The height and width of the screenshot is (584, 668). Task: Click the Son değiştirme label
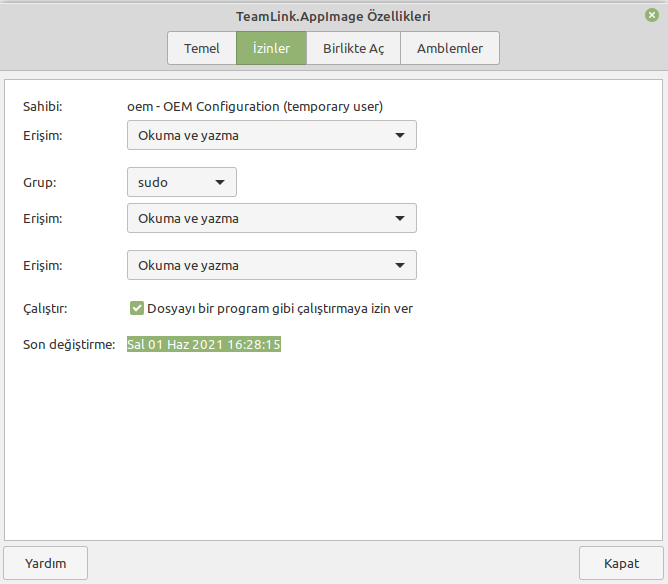pos(69,345)
